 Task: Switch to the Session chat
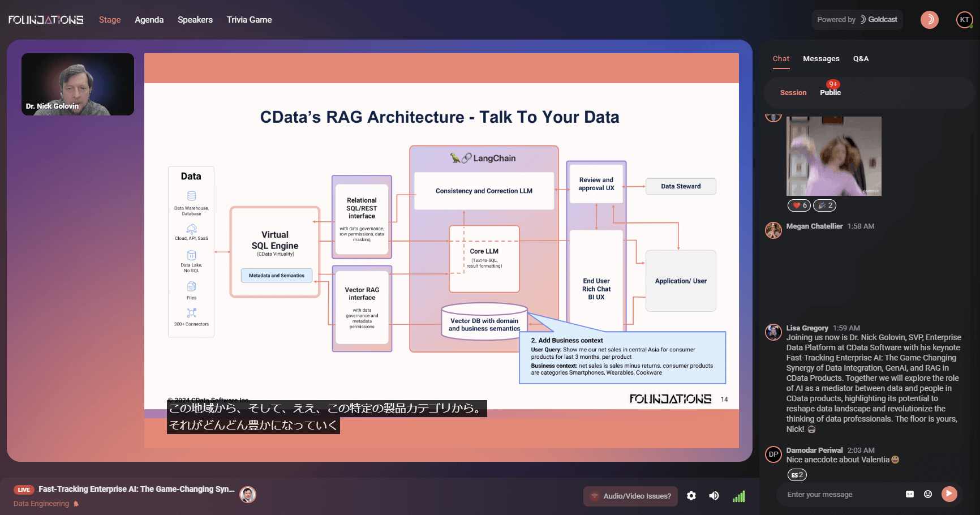[x=793, y=93]
